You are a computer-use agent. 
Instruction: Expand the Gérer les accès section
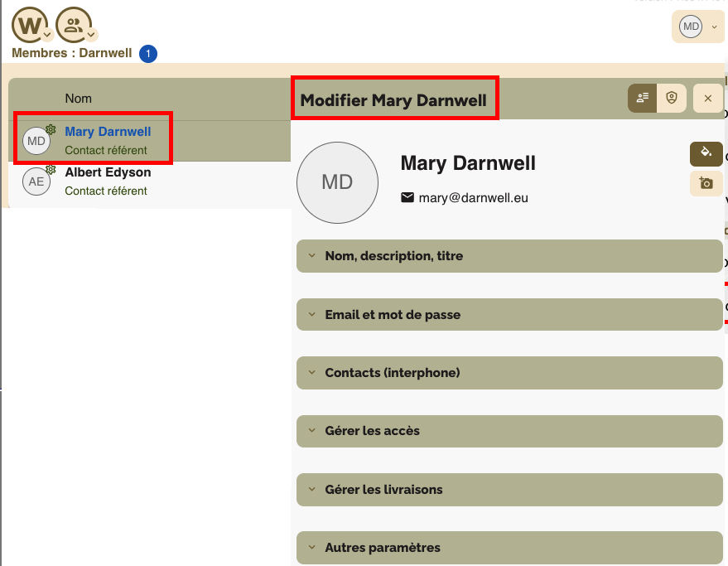[509, 431]
